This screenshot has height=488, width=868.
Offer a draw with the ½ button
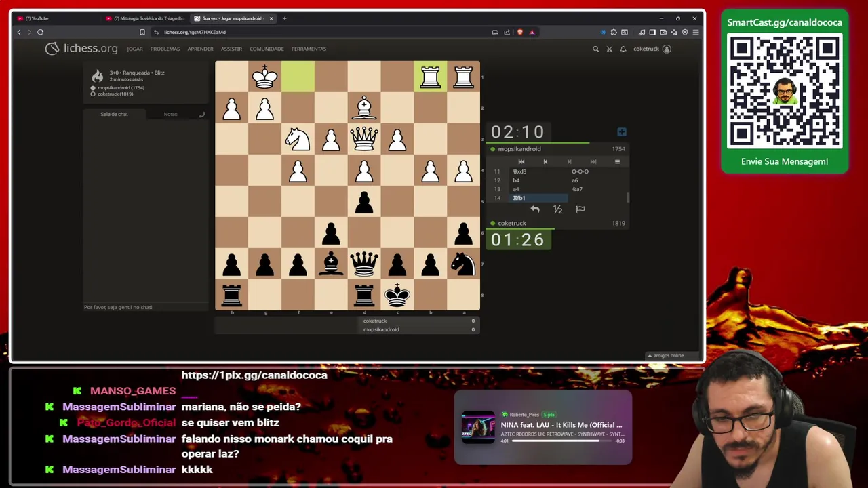tap(557, 209)
